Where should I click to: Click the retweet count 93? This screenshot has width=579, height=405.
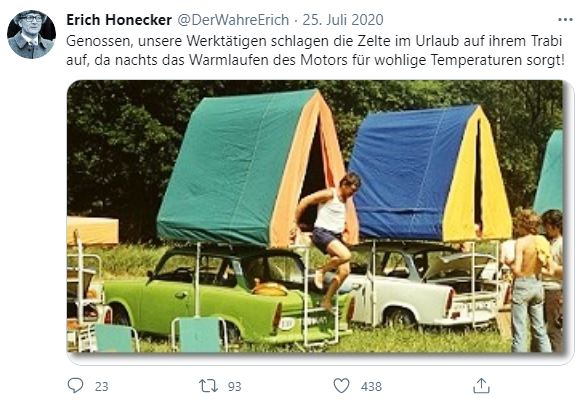click(x=234, y=387)
